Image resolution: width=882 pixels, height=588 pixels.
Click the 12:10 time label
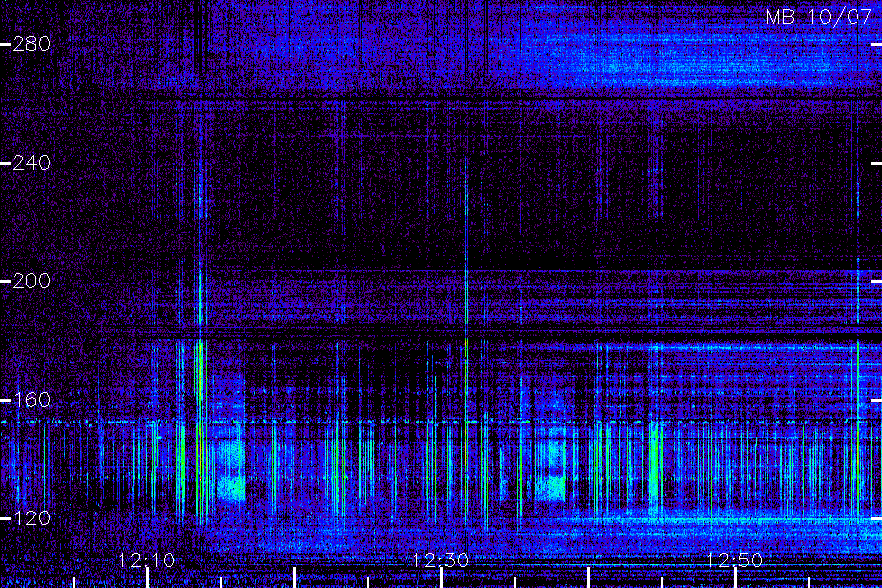coord(147,560)
